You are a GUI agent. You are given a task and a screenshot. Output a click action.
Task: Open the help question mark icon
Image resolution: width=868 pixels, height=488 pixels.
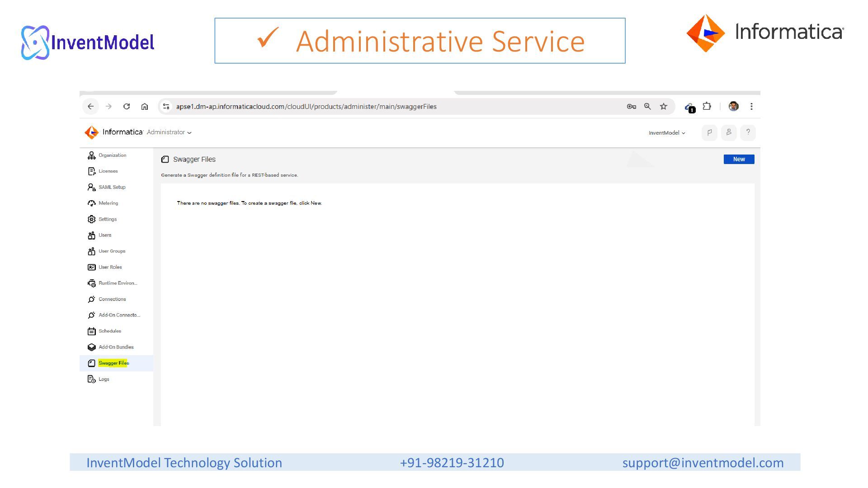[748, 133]
